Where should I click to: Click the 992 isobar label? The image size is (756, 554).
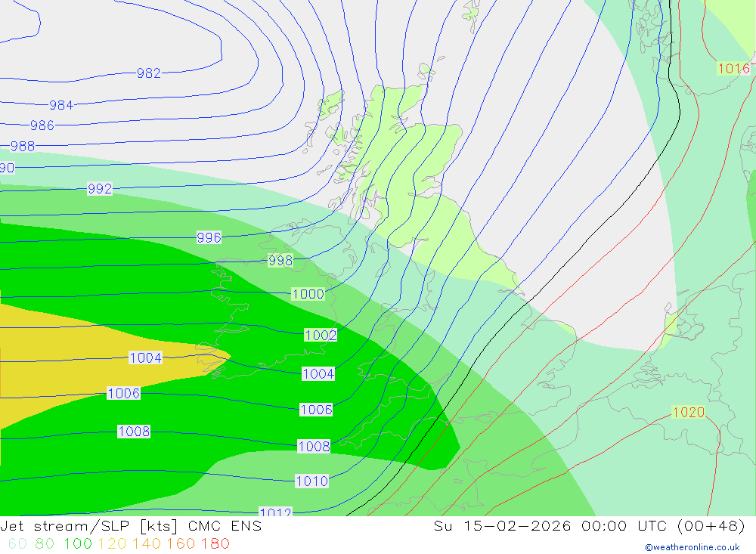[100, 188]
